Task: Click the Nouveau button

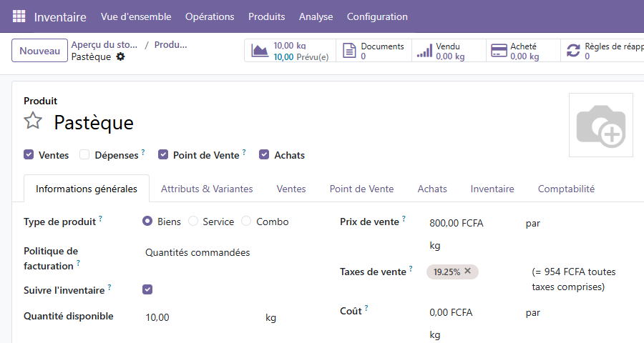Action: coord(39,51)
